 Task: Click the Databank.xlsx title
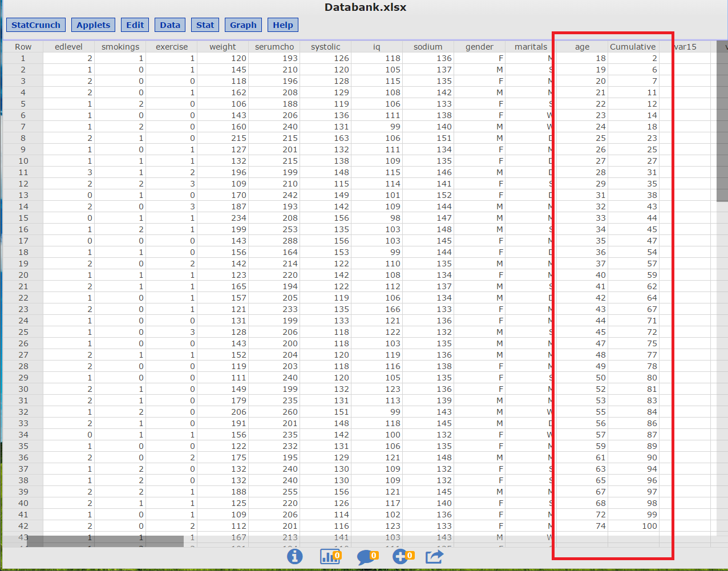coord(365,7)
